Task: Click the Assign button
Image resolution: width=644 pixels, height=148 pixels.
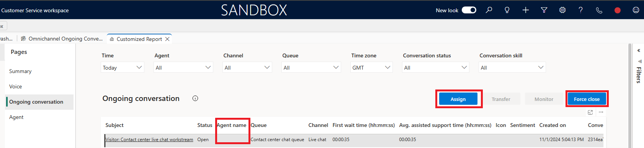Action: tap(458, 99)
